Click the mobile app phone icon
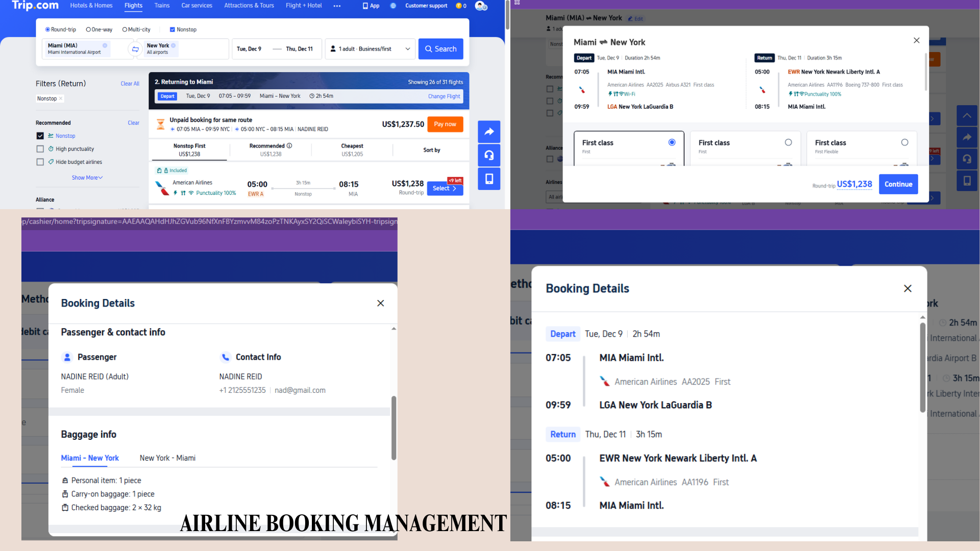The height and width of the screenshot is (551, 980). (x=488, y=179)
